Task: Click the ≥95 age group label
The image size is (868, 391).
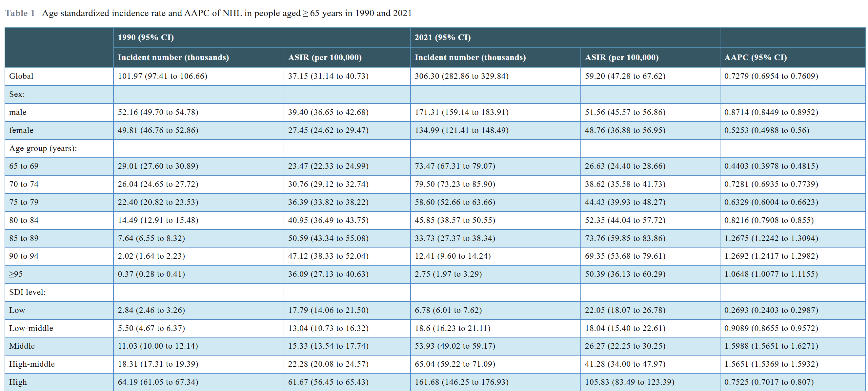Action: tap(16, 274)
